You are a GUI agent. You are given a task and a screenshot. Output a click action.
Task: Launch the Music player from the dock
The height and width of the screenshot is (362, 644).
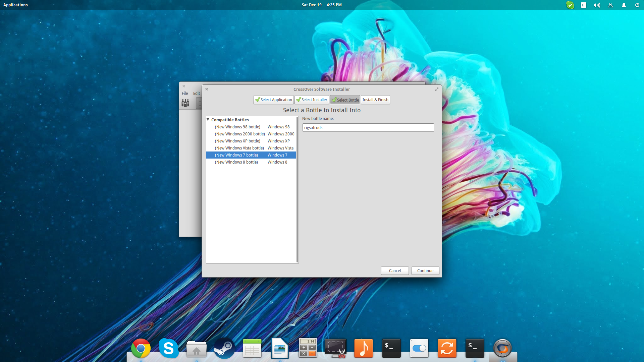(x=364, y=349)
